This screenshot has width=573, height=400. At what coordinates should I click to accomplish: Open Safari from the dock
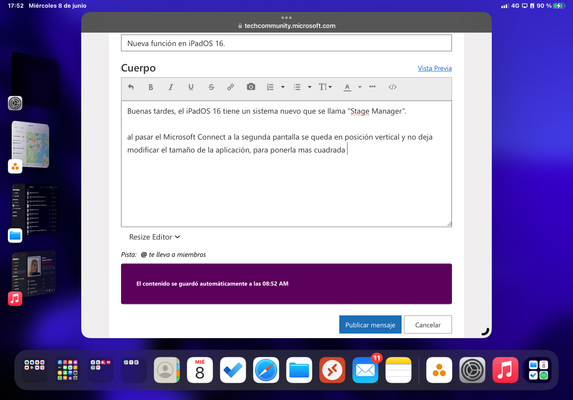pos(266,370)
